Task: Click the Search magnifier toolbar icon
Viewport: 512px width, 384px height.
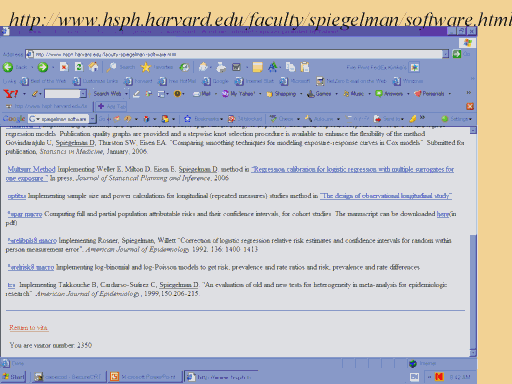Action: (x=111, y=67)
